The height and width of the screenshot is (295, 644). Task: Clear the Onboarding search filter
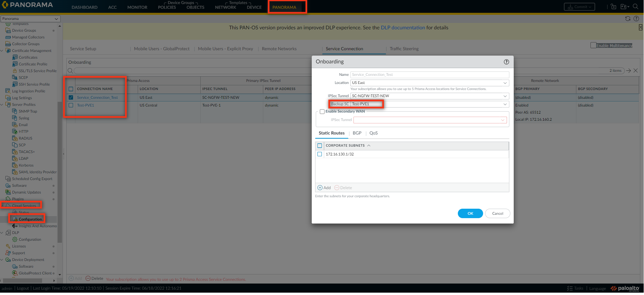[636, 70]
